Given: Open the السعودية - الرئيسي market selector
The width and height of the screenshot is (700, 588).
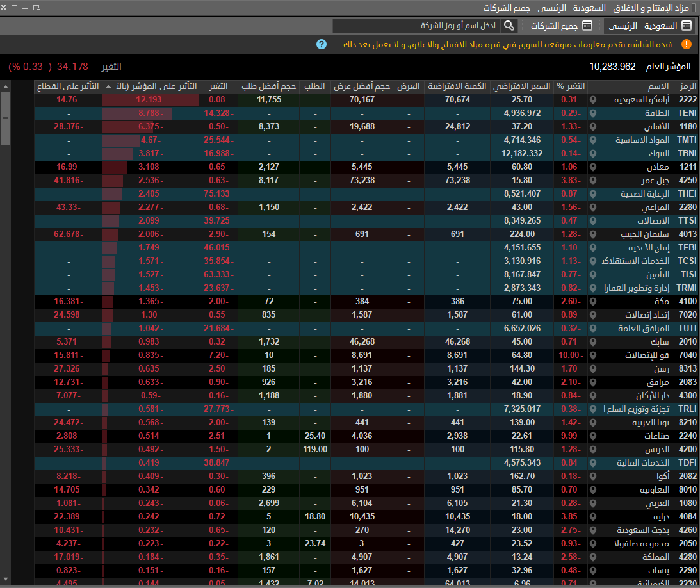Looking at the screenshot, I should [x=650, y=26].
